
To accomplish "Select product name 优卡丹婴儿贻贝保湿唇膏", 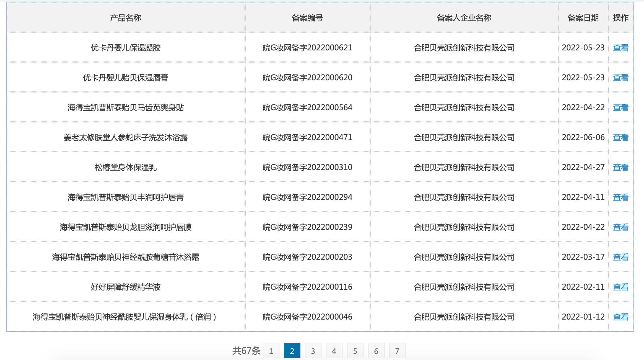I will [126, 78].
